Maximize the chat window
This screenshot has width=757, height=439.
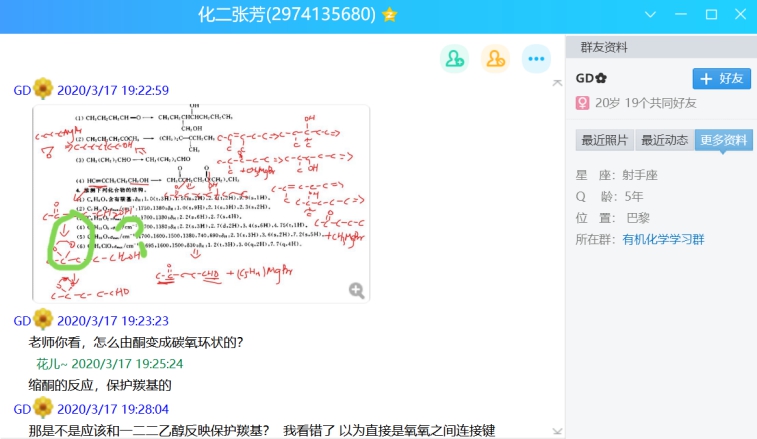pos(711,15)
